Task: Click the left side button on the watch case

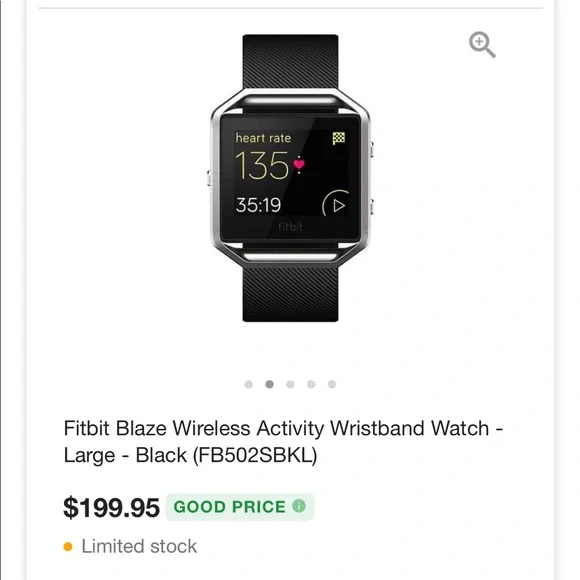Action: coord(209,178)
